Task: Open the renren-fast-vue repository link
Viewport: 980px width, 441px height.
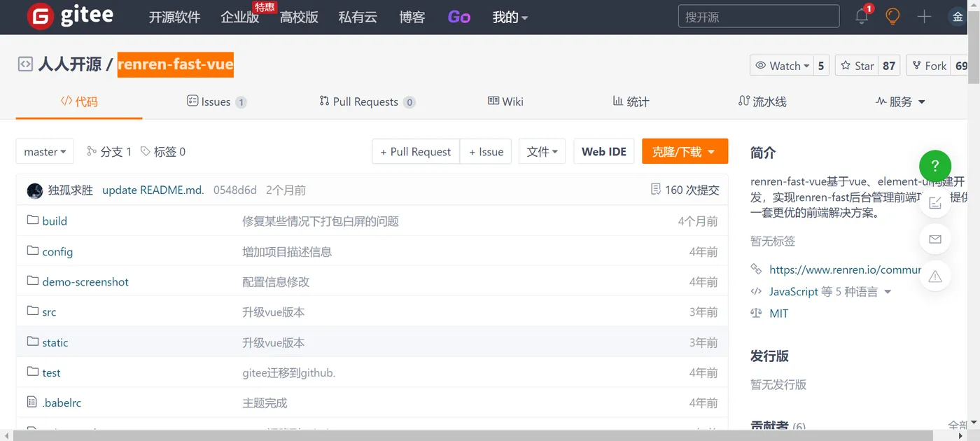Action: pos(176,64)
